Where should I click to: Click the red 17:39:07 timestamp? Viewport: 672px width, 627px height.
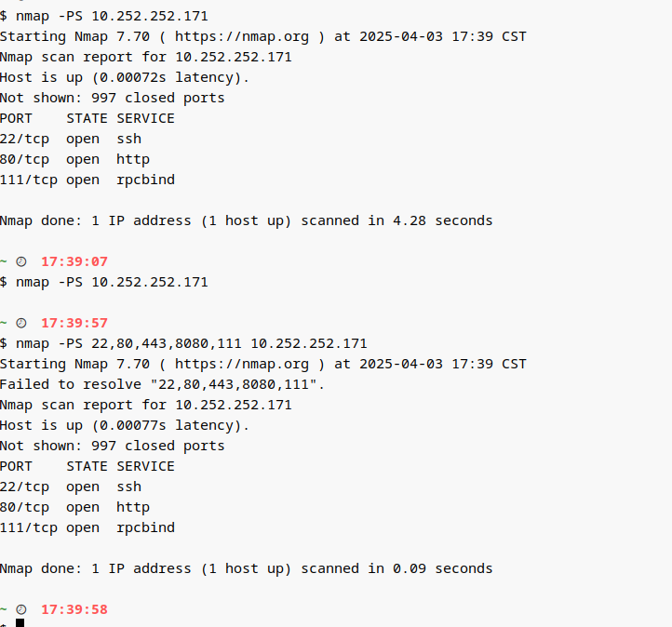point(74,262)
